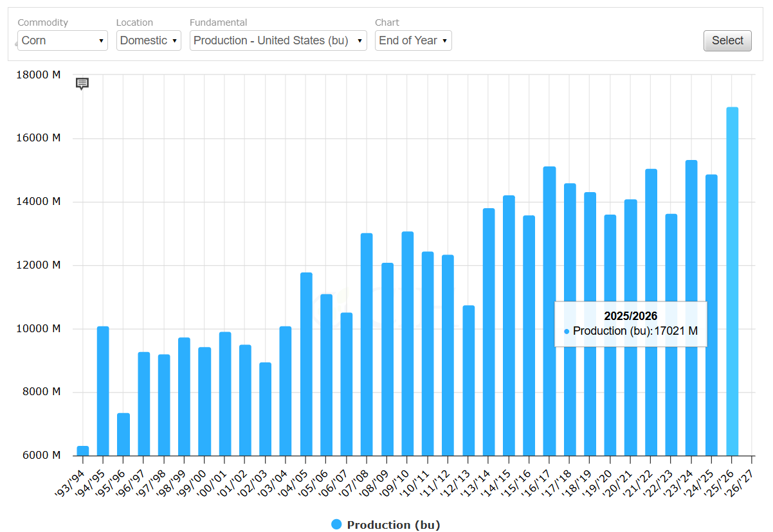
Task: Open the Chart dropdown showing End of Year
Action: (413, 40)
